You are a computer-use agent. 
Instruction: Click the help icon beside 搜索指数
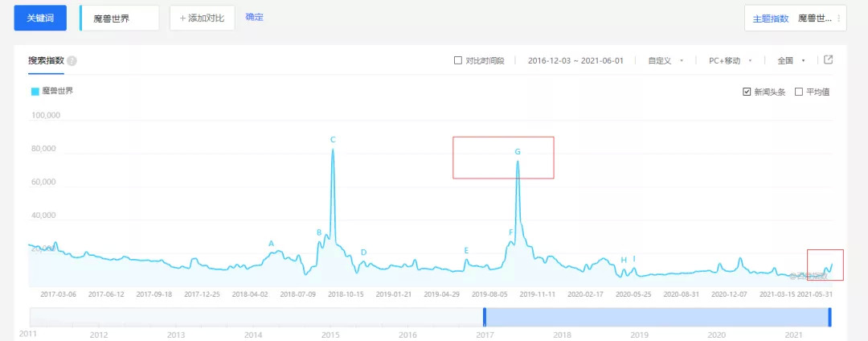click(x=72, y=61)
